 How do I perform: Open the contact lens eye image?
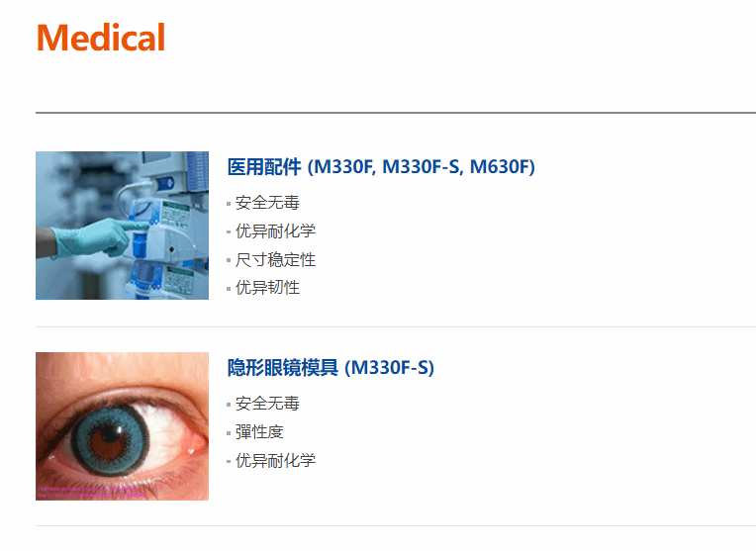tap(122, 426)
